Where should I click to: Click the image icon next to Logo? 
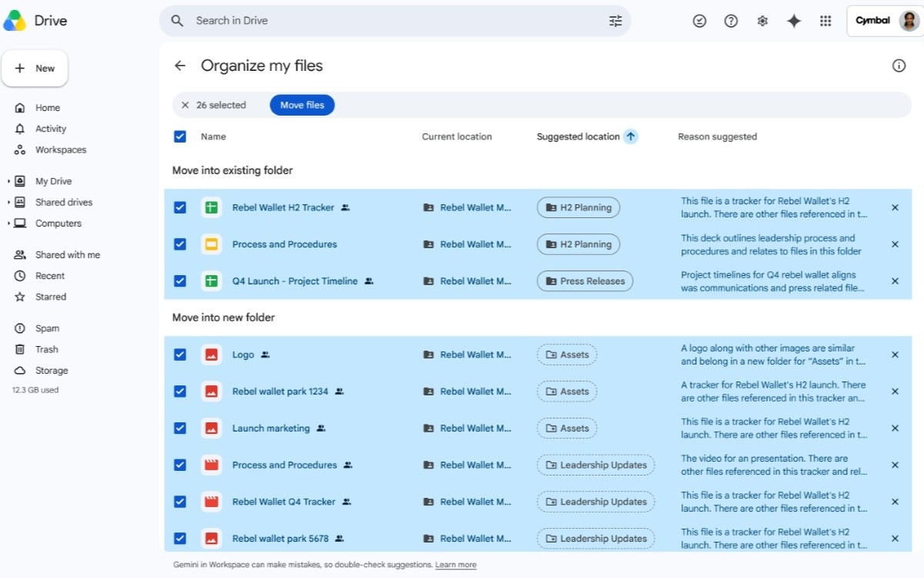[211, 355]
